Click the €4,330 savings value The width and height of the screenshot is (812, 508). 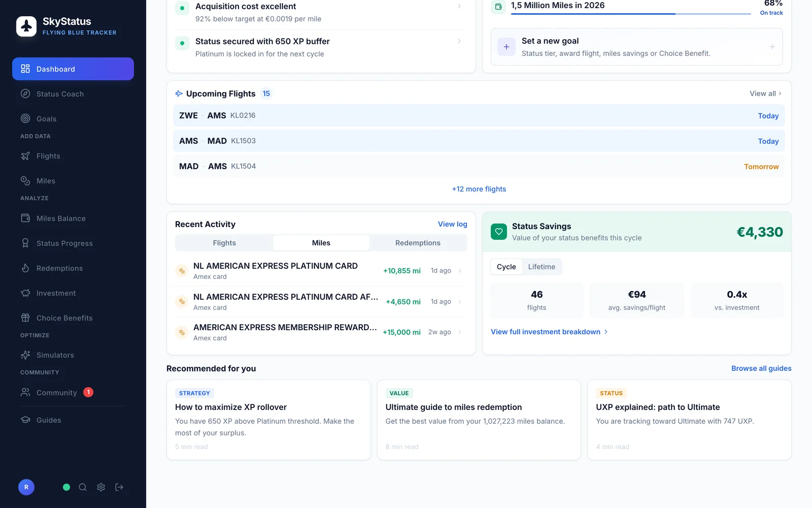[x=760, y=232]
